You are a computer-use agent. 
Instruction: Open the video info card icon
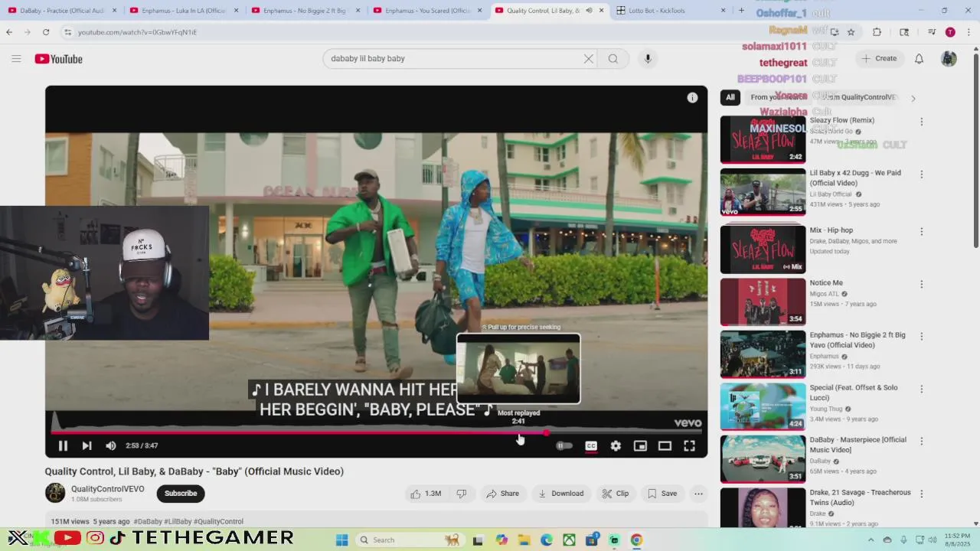click(692, 98)
